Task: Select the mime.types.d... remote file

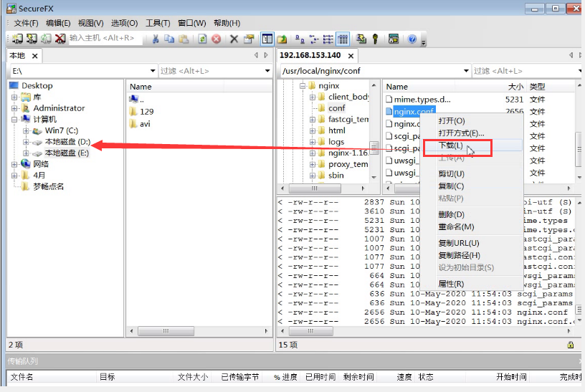Action: [422, 100]
